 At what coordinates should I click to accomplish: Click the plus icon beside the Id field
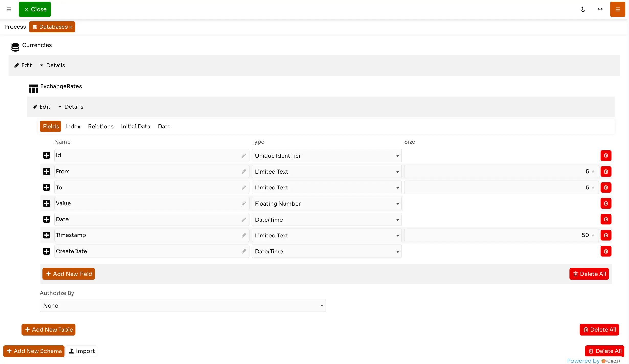[x=46, y=155]
